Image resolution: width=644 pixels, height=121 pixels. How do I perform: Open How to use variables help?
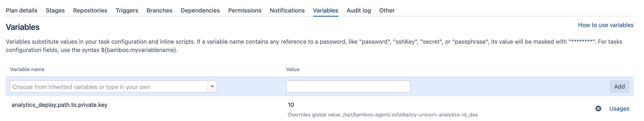tap(605, 25)
